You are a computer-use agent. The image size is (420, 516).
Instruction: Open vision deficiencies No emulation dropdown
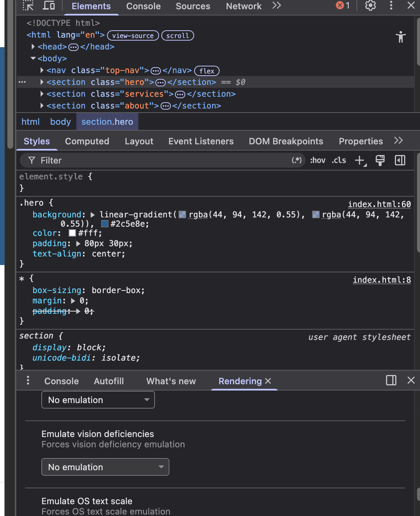coord(106,467)
